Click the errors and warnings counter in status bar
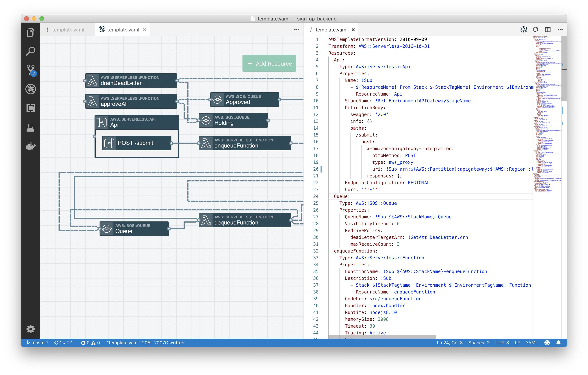The height and width of the screenshot is (375, 588). 90,343
